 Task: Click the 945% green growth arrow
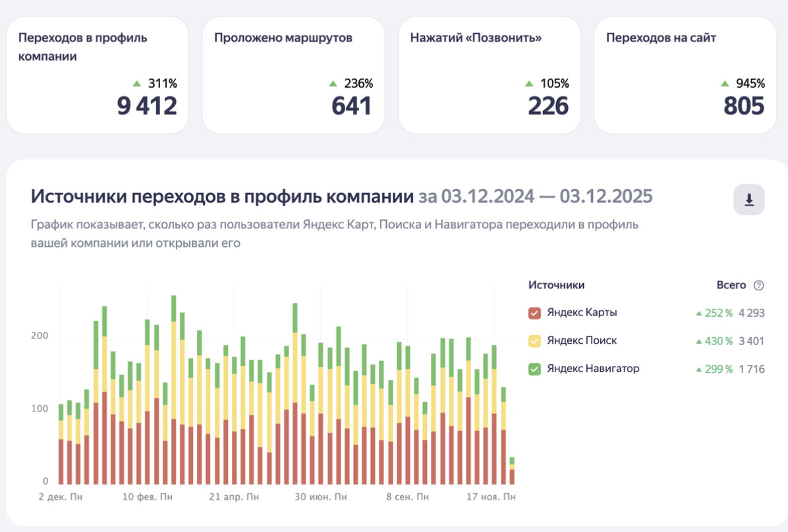[x=725, y=84]
